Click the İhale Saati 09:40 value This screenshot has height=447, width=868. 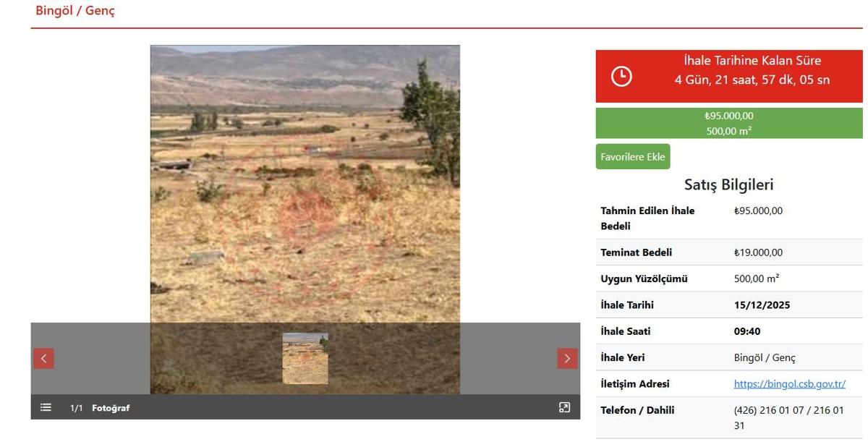click(x=747, y=331)
